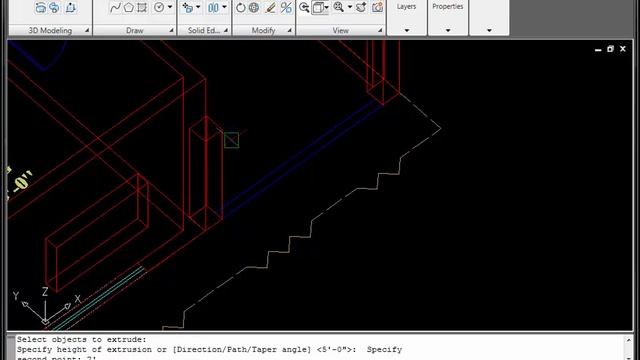Click the first blue solid icon in 3D Modeling
The width and height of the screenshot is (640, 360).
(40, 8)
